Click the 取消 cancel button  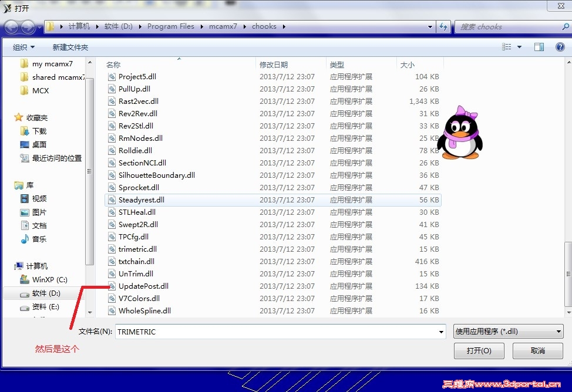(537, 350)
